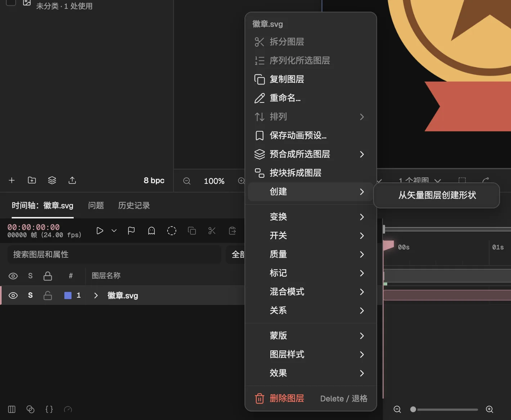This screenshot has height=420, width=511.
Task: Click the copy icon in timeline toolbar
Action: click(x=192, y=231)
